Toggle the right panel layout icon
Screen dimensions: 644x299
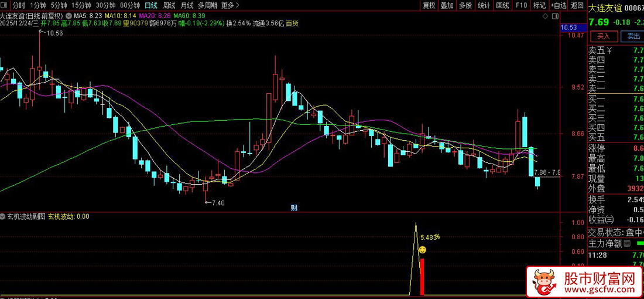pos(555,16)
